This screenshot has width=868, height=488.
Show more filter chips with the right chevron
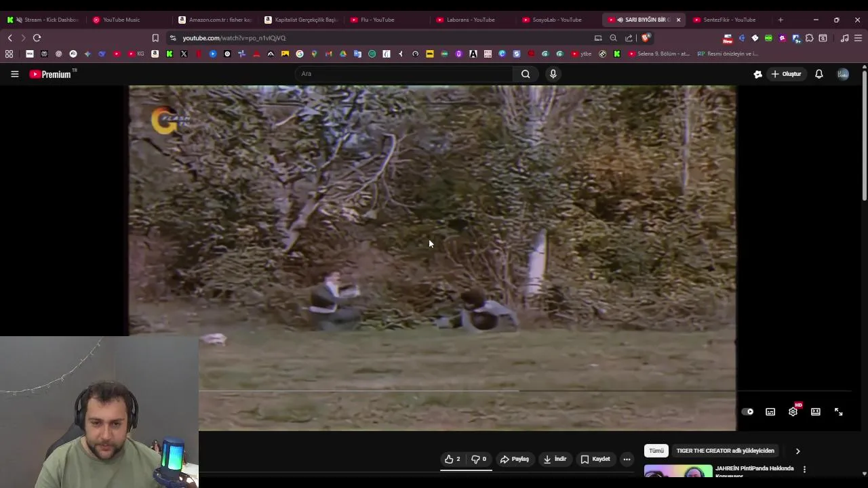(797, 451)
